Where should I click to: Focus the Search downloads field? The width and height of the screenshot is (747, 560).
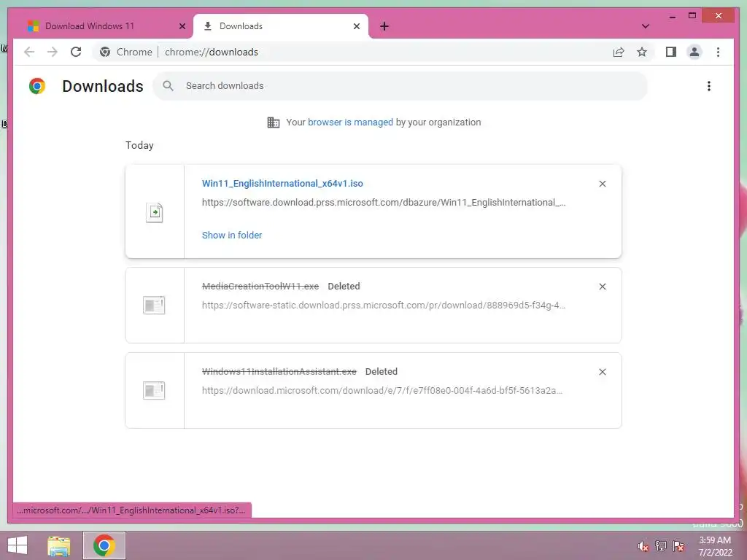pos(400,86)
